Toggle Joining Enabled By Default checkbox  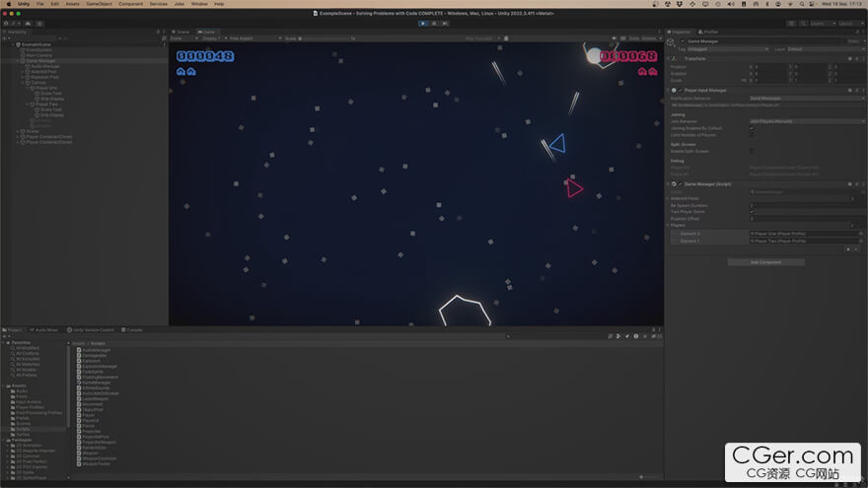coord(752,128)
